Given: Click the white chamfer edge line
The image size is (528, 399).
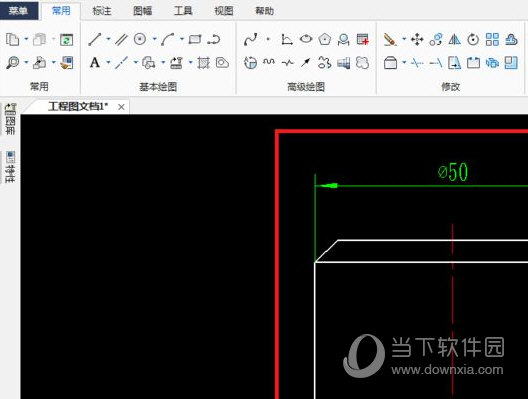Looking at the screenshot, I should coord(327,251).
